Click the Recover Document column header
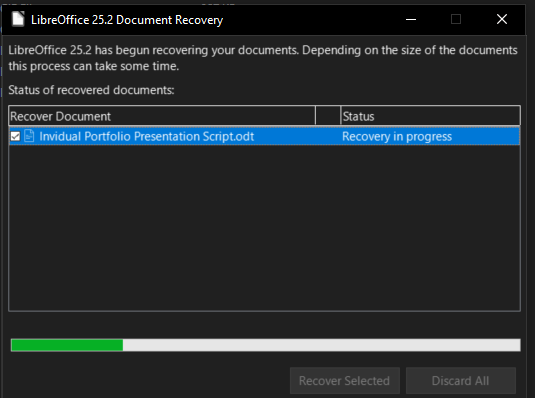Screen dimensions: 535x398 coord(162,116)
